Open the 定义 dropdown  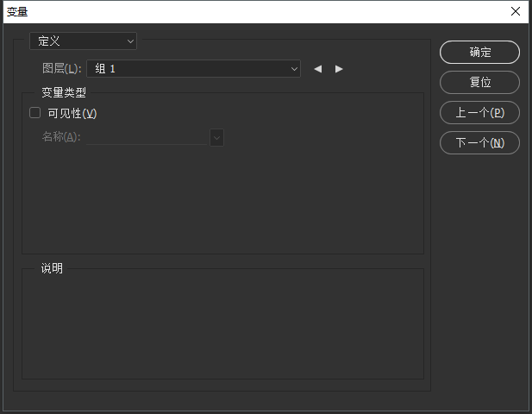point(83,41)
